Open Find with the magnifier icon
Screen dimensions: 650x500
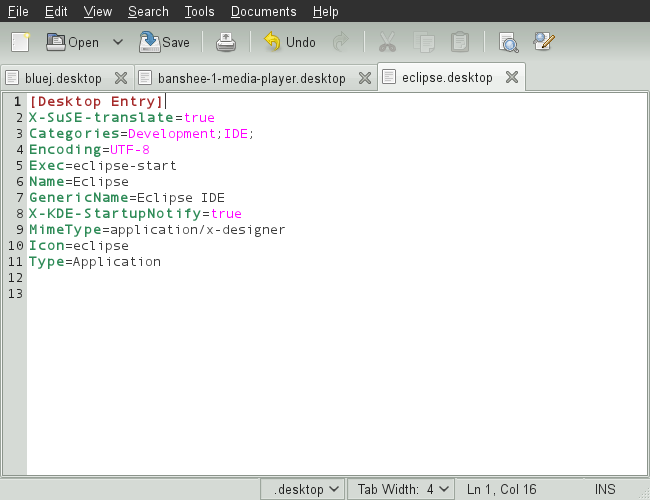[x=508, y=42]
